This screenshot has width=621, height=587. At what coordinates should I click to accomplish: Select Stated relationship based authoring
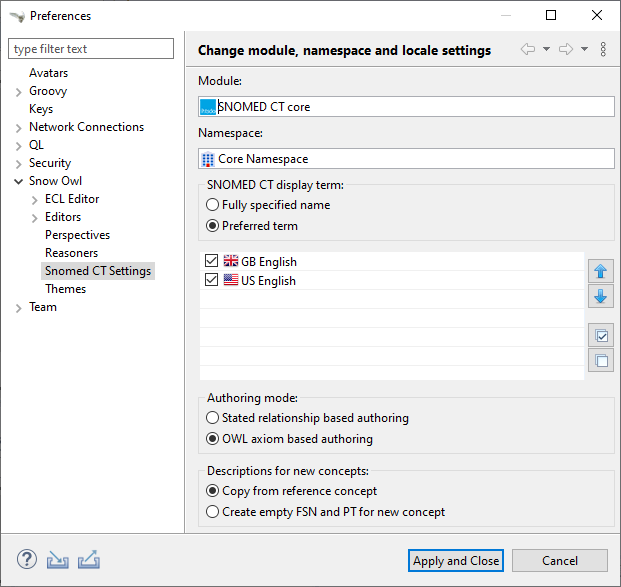point(212,418)
